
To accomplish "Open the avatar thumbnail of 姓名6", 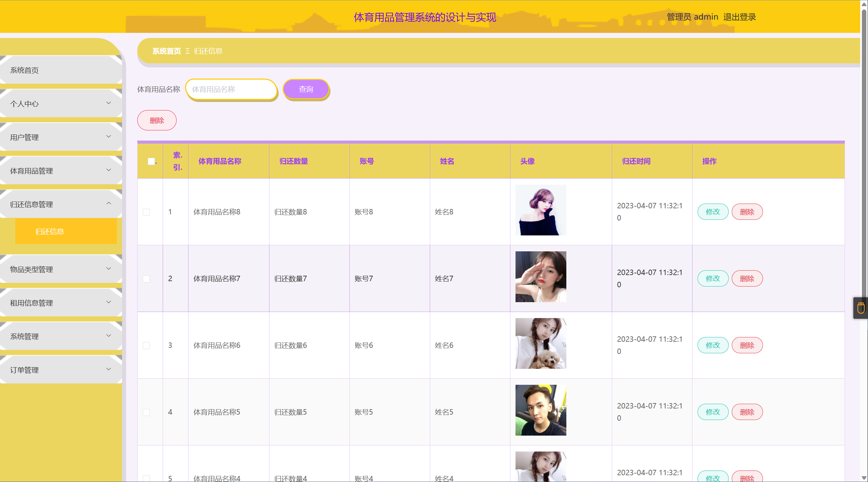I will [541, 343].
